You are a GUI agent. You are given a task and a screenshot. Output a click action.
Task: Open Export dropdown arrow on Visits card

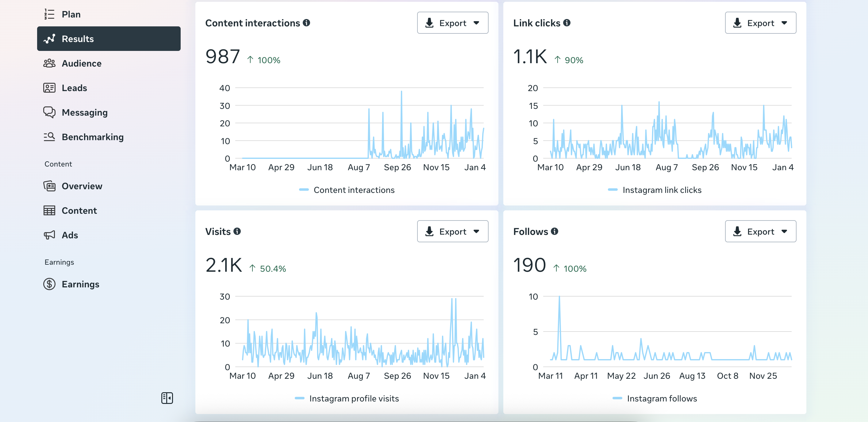click(x=476, y=231)
